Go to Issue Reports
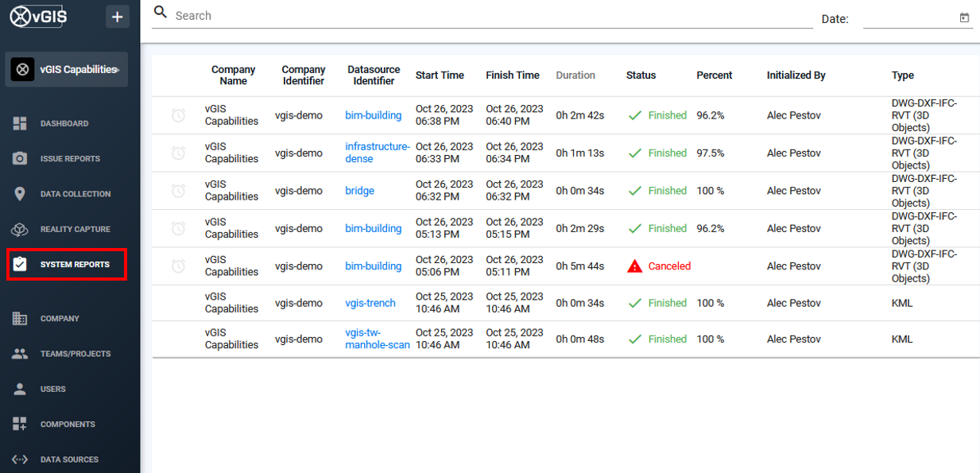This screenshot has height=473, width=980. point(70,158)
